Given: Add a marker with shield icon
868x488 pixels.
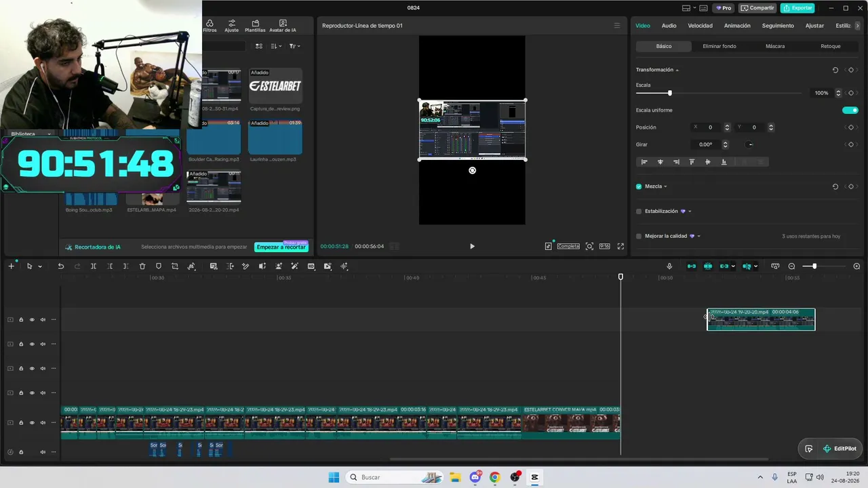Looking at the screenshot, I should tap(159, 266).
